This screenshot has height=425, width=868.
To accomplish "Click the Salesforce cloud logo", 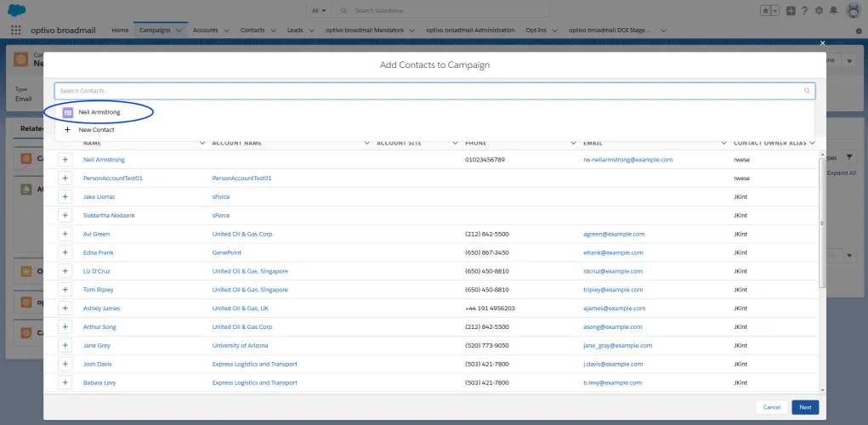I will [x=18, y=10].
